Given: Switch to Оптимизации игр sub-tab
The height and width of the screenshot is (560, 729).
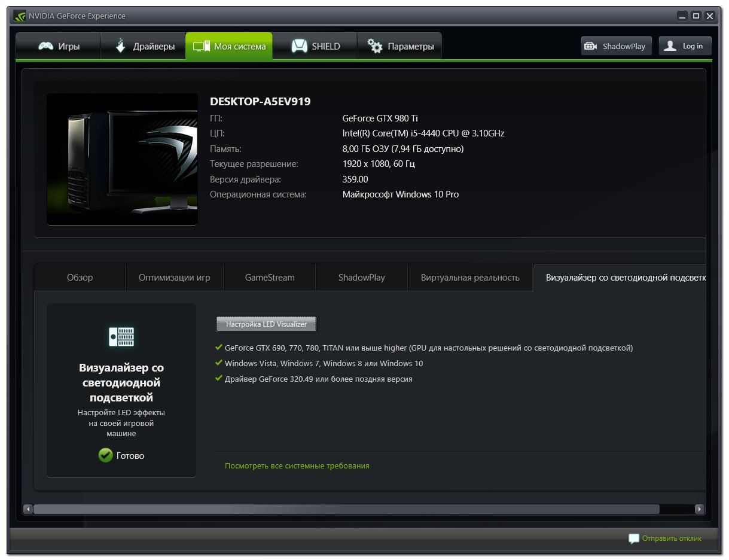Looking at the screenshot, I should click(174, 278).
